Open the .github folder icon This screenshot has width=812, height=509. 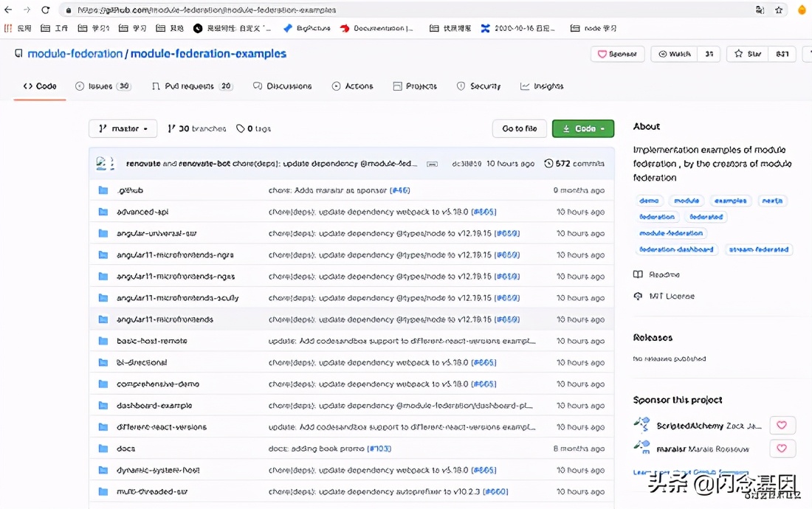(103, 190)
